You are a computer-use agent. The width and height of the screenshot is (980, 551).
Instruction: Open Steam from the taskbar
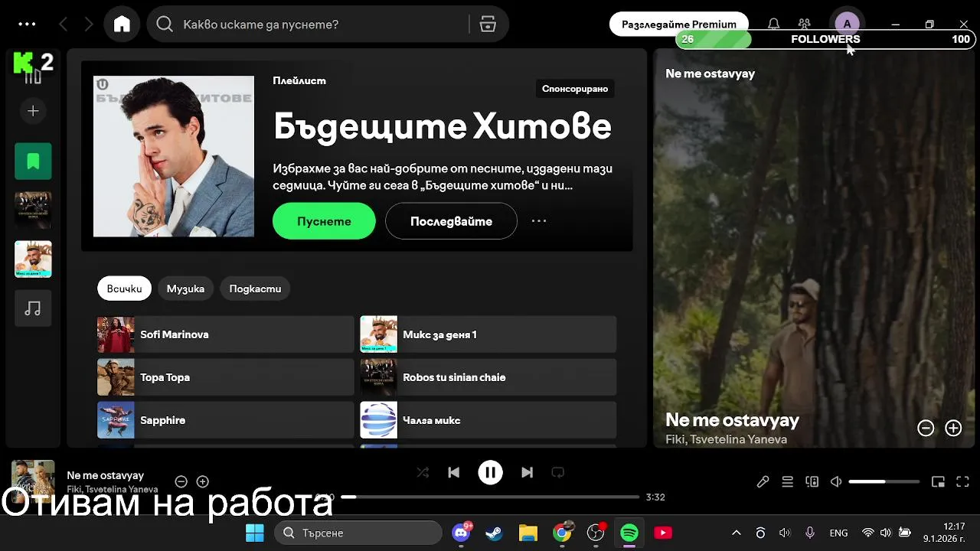tap(495, 533)
